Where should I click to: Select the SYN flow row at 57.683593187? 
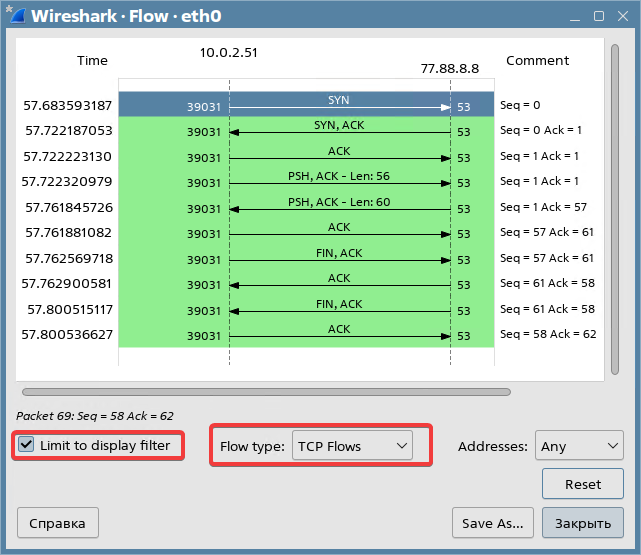pos(306,104)
